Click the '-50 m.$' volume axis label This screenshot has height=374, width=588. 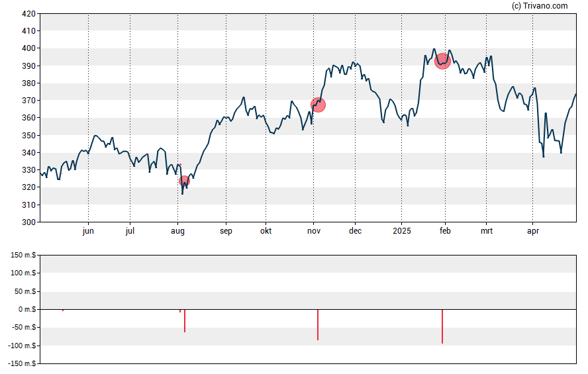[24, 327]
